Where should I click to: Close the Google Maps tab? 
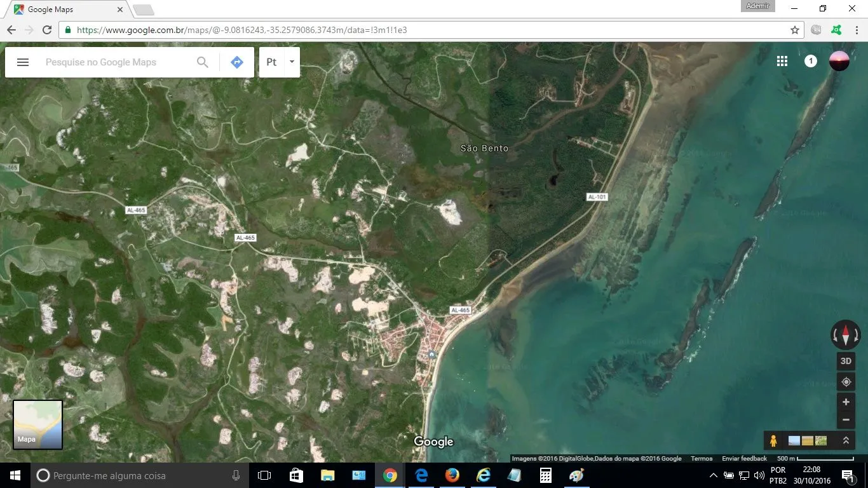(121, 10)
